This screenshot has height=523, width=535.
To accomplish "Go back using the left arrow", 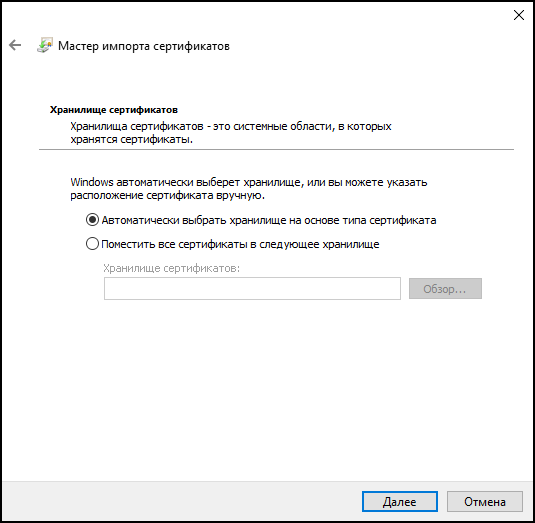I will [x=15, y=45].
